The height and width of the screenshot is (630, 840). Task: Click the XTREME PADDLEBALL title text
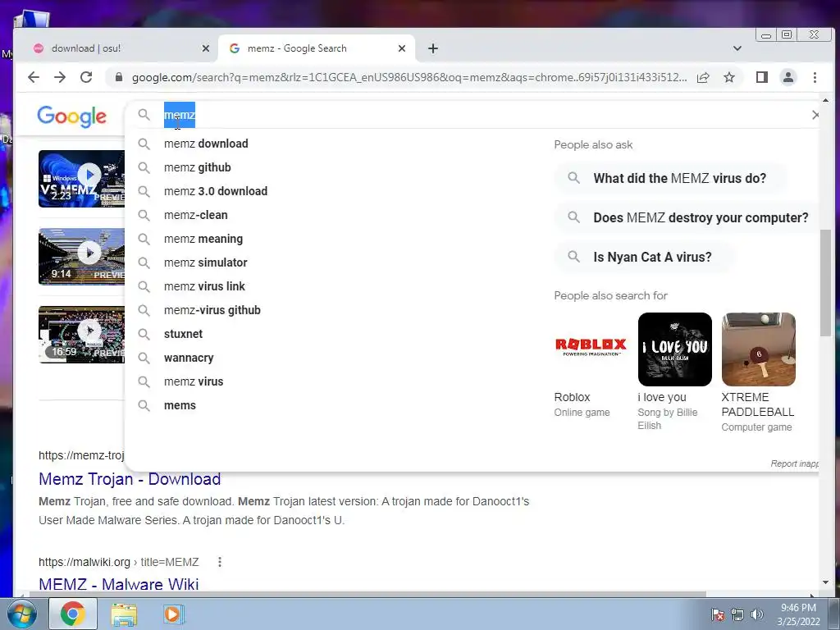pos(757,404)
